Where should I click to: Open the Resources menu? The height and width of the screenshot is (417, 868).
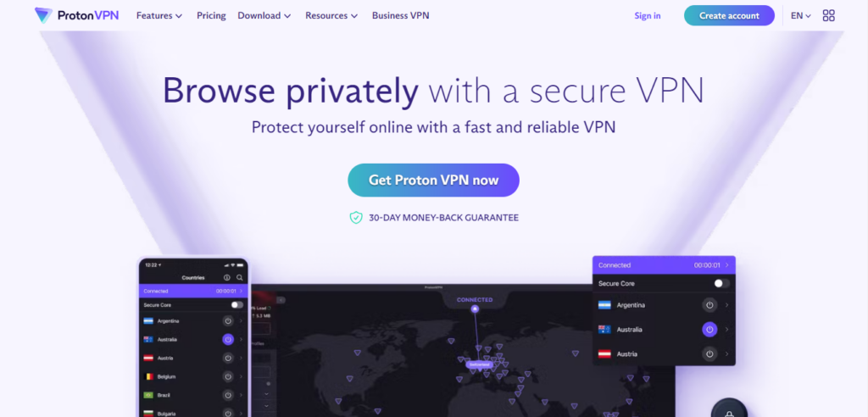pyautogui.click(x=331, y=15)
